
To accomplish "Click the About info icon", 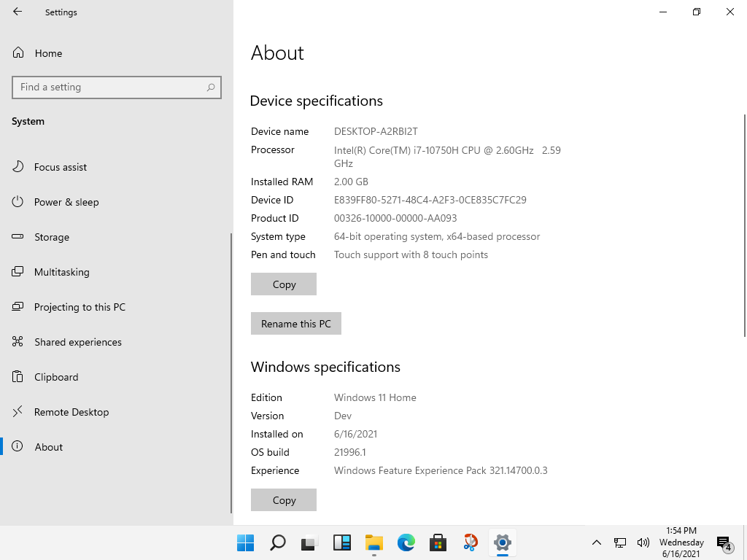I will point(18,446).
